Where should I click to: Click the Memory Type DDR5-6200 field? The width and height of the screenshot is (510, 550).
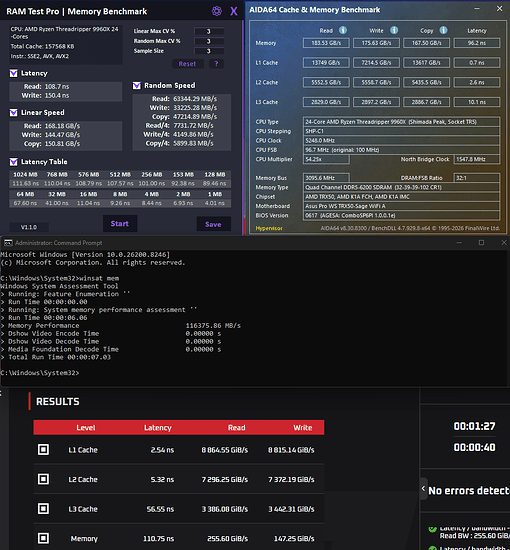(401, 187)
